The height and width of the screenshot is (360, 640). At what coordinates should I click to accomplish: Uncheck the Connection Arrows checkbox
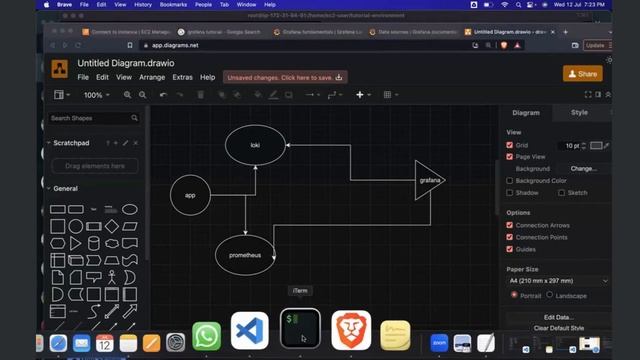pos(509,225)
